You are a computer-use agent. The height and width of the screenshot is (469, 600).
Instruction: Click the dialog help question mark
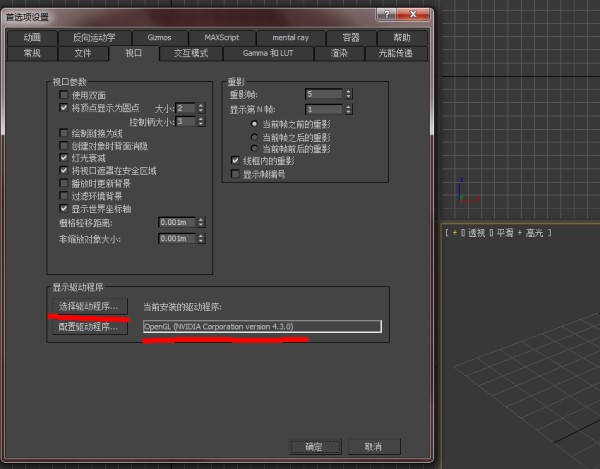point(387,15)
